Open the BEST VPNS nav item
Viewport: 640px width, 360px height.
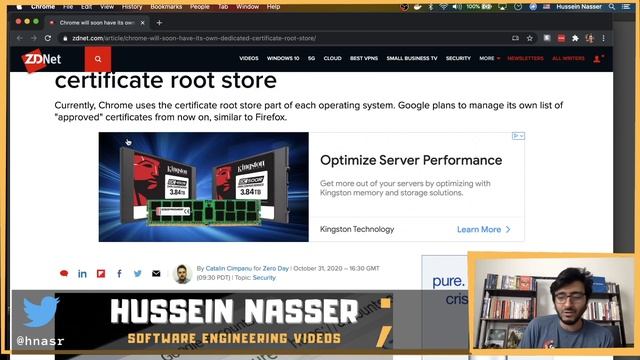[x=364, y=58]
